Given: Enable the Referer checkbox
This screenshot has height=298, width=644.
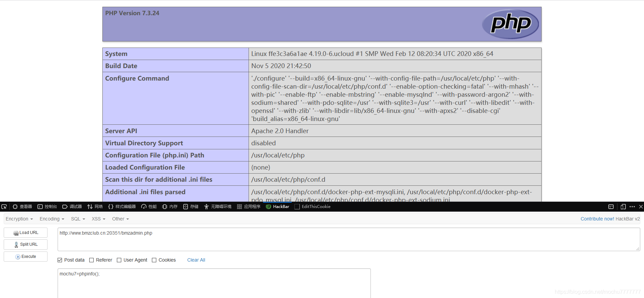Looking at the screenshot, I should (x=92, y=260).
